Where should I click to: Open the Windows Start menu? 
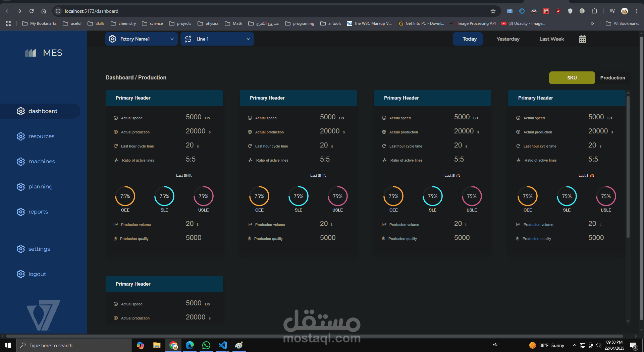tap(8, 345)
